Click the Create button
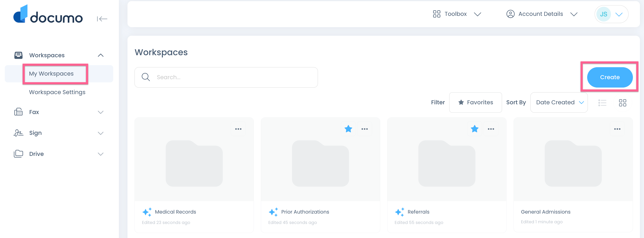This screenshot has height=238, width=644. click(610, 77)
